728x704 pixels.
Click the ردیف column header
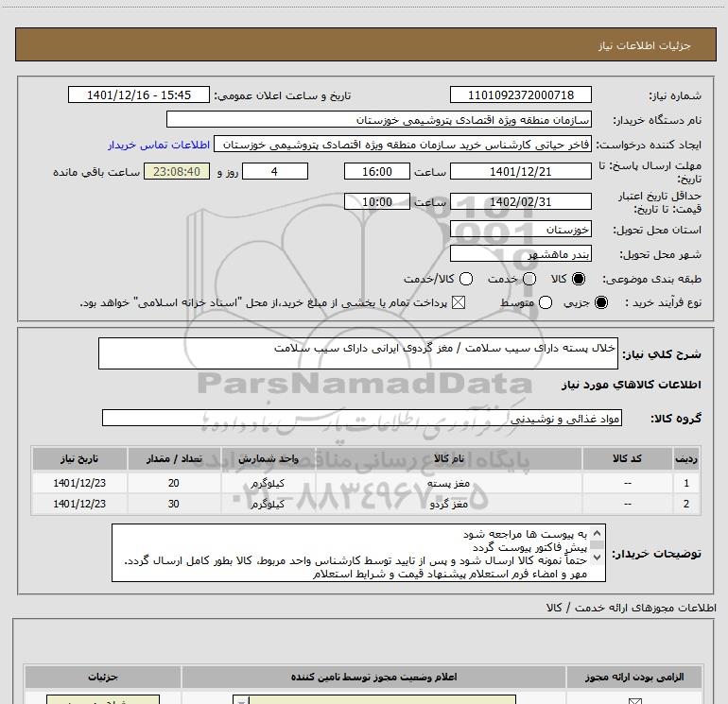pyautogui.click(x=686, y=459)
